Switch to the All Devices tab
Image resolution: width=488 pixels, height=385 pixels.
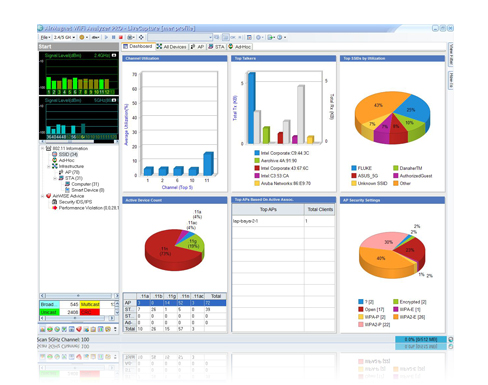point(172,47)
